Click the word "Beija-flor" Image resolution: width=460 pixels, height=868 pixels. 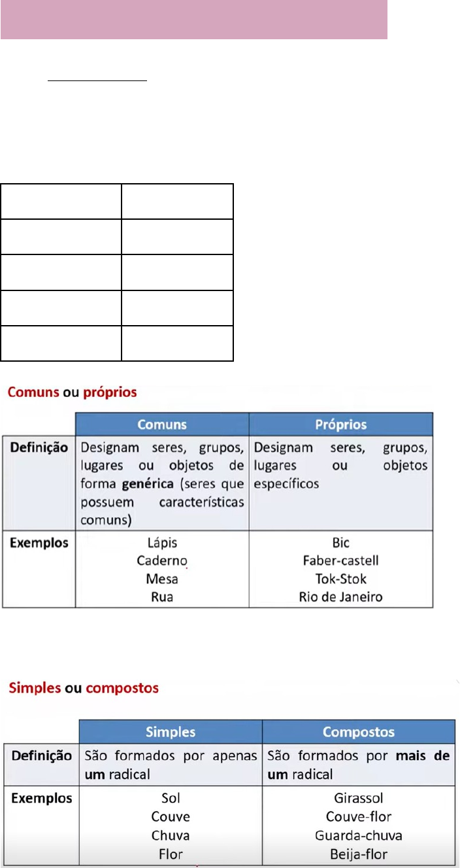click(x=358, y=854)
